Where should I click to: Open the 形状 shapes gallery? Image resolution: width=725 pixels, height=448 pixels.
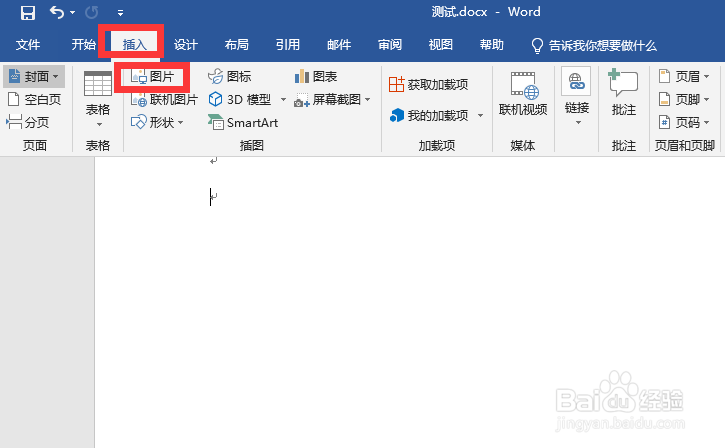coord(157,123)
